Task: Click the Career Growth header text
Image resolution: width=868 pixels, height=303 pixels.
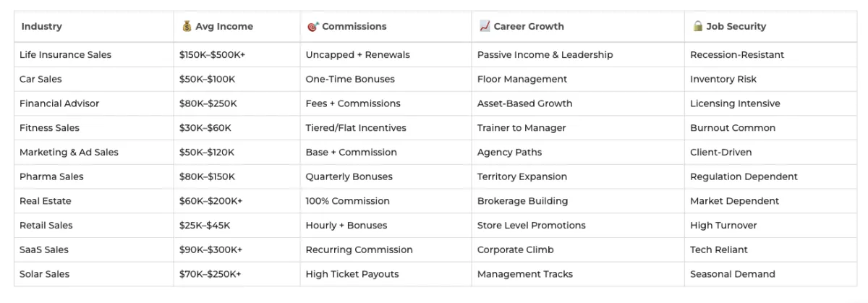Action: 529,27
